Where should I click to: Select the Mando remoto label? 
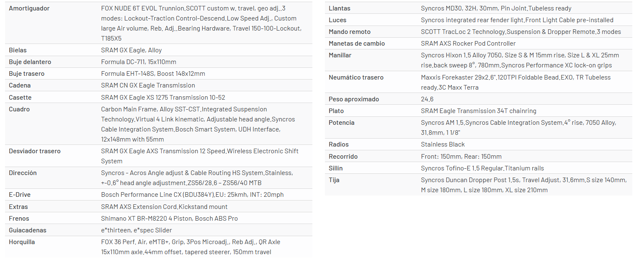[350, 32]
